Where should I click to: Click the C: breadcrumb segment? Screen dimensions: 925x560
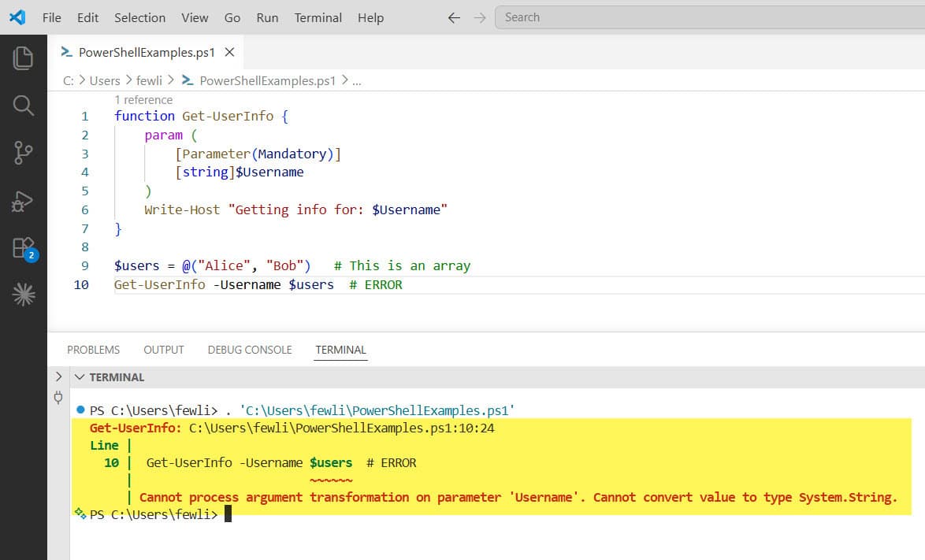(x=69, y=81)
